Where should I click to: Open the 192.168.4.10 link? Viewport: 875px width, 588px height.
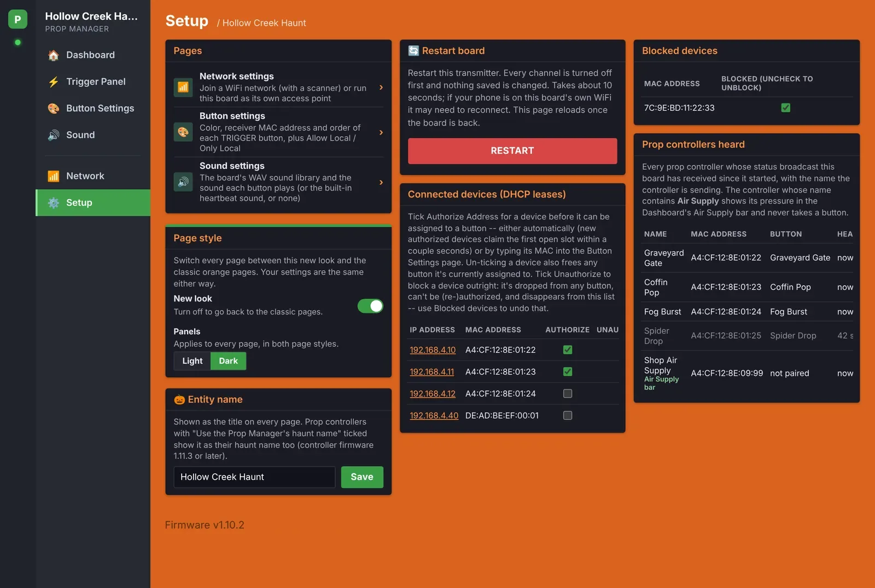tap(433, 350)
